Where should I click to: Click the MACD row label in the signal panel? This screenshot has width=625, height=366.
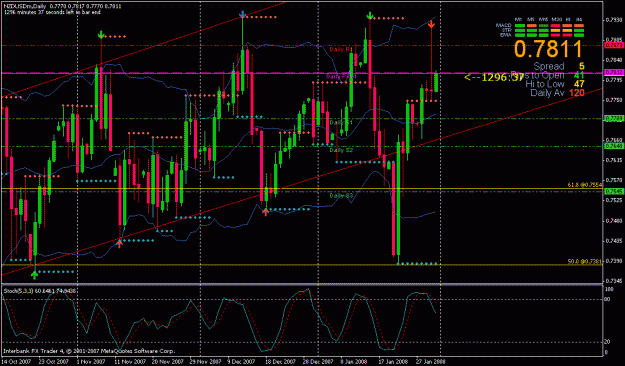tap(503, 26)
